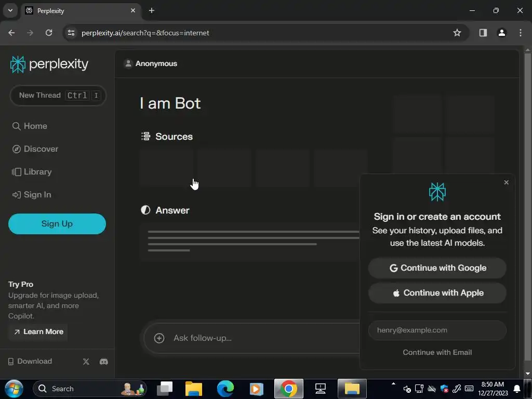Toggle the browser side panel
This screenshot has width=532, height=399.
click(x=483, y=33)
